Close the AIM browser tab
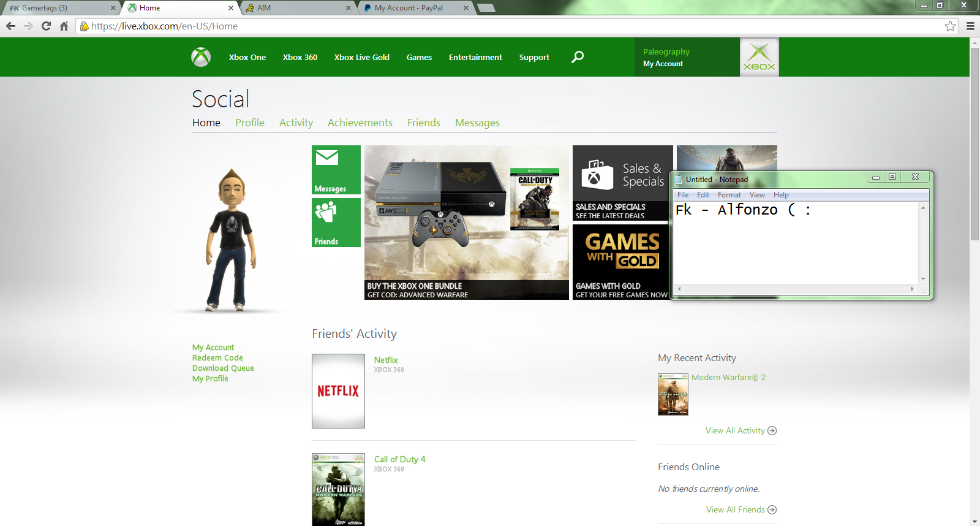The image size is (980, 526). pos(349,8)
